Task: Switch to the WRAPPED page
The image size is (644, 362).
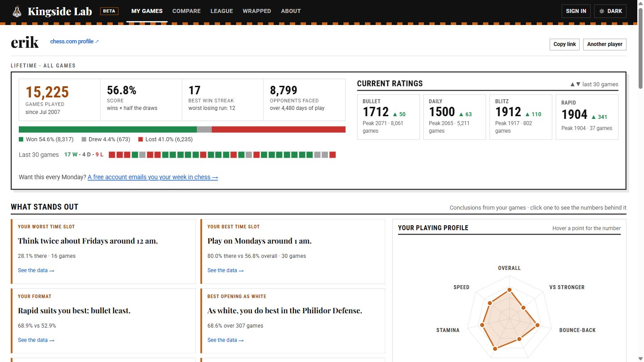Action: [257, 11]
